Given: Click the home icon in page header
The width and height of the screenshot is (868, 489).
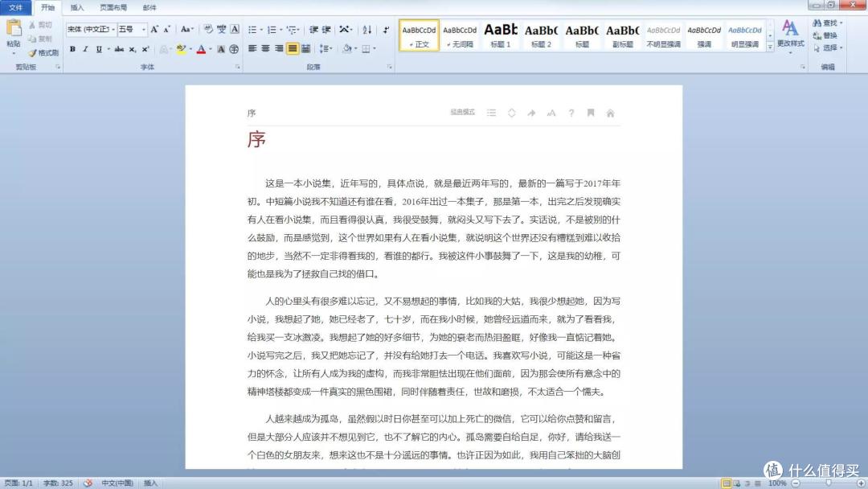Looking at the screenshot, I should (610, 113).
